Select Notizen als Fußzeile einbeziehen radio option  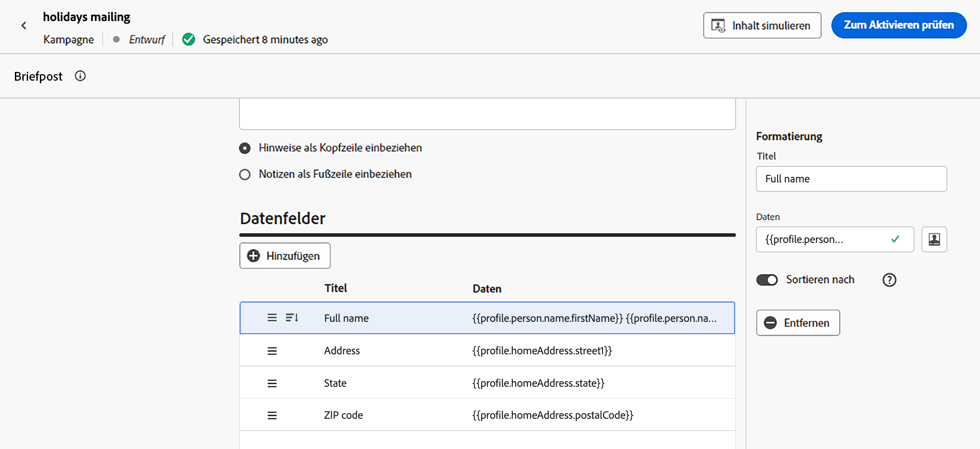tap(245, 175)
